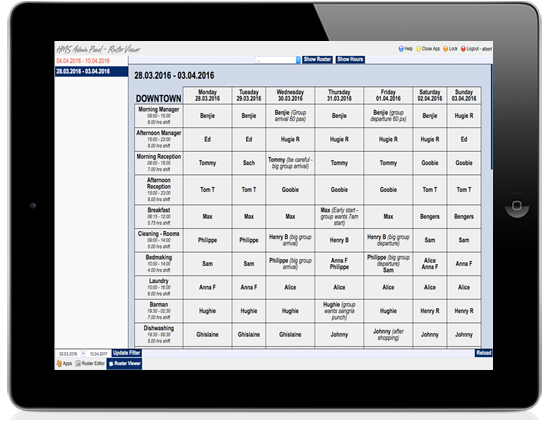Click the yellow Close App icon
This screenshot has height=425, width=549.
click(x=418, y=49)
